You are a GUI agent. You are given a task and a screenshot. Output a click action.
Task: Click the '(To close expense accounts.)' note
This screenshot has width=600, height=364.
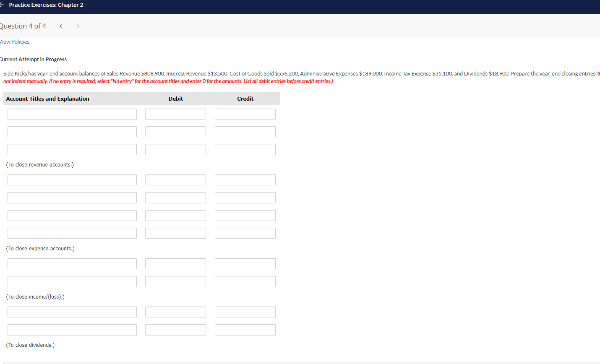point(40,249)
